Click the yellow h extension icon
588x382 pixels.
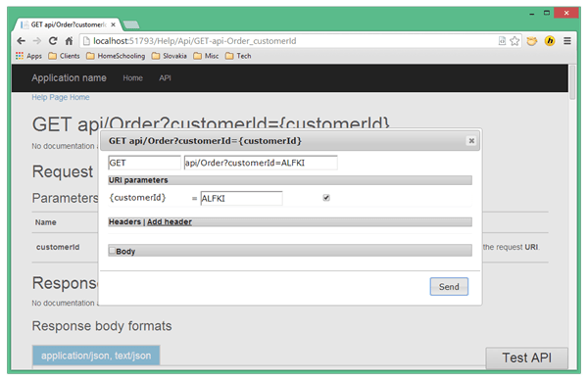click(x=550, y=41)
